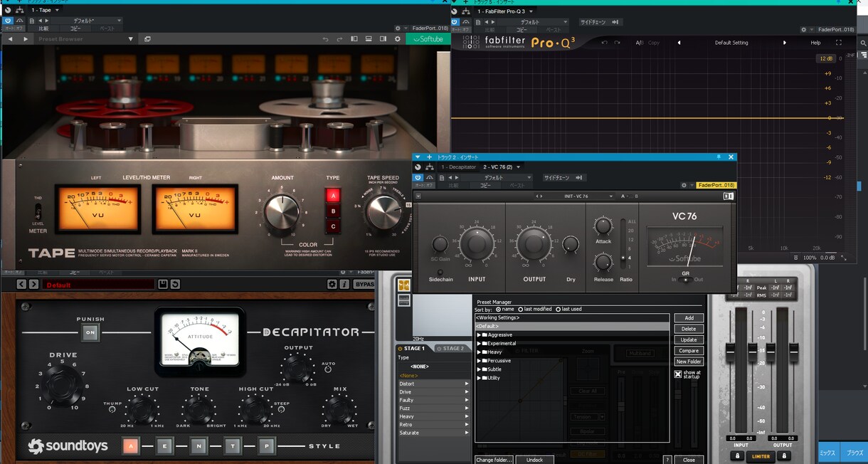Switch to '2 - VC 76 (2)' insert tab
Viewport: 868px width, 464px height.
[x=498, y=167]
